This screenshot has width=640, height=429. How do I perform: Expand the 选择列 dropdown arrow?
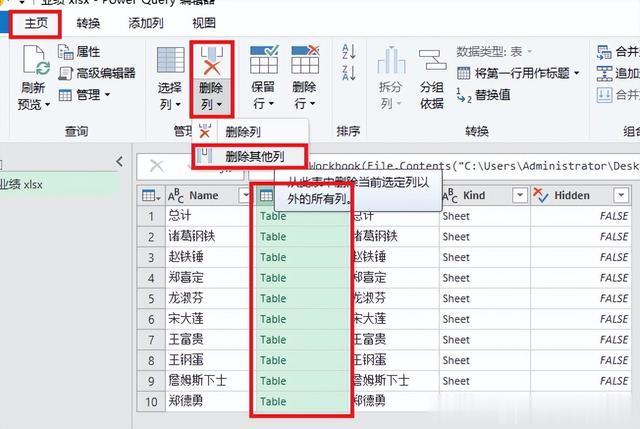click(178, 105)
